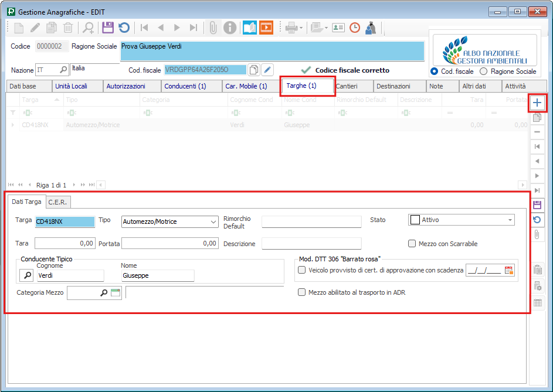Click the printer icon in toolbar
Image resolution: width=553 pixels, height=392 pixels.
pos(291,28)
